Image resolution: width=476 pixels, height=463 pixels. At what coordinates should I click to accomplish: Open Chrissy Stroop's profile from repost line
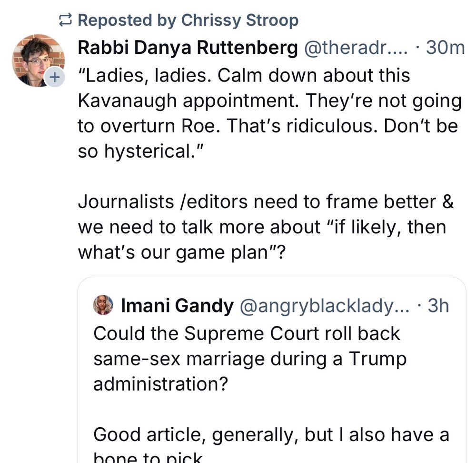pos(240,20)
